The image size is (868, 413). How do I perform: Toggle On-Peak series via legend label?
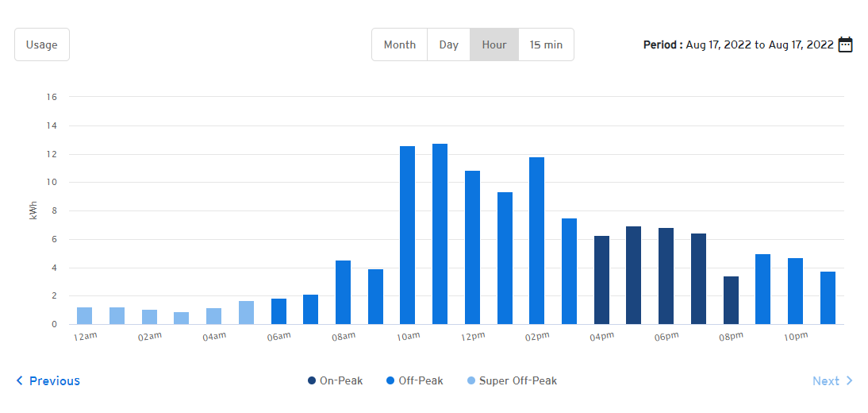click(341, 381)
